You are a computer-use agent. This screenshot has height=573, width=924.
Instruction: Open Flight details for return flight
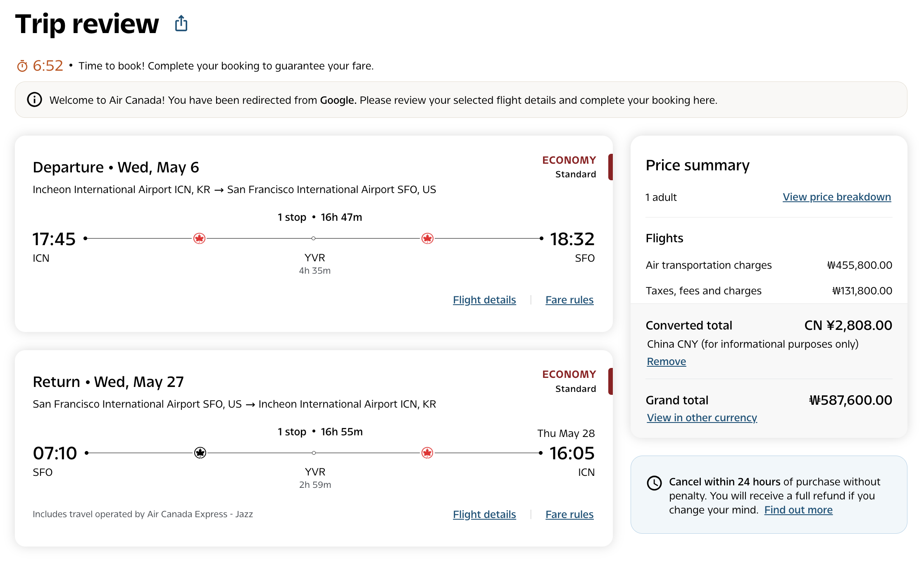pyautogui.click(x=484, y=514)
